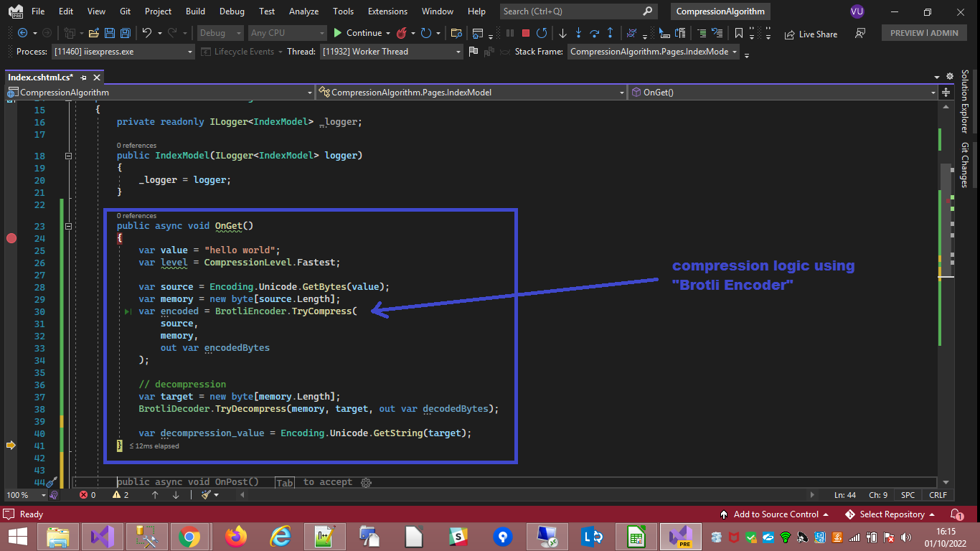Image resolution: width=980 pixels, height=551 pixels.
Task: Open Firefox from the taskbar
Action: click(235, 537)
